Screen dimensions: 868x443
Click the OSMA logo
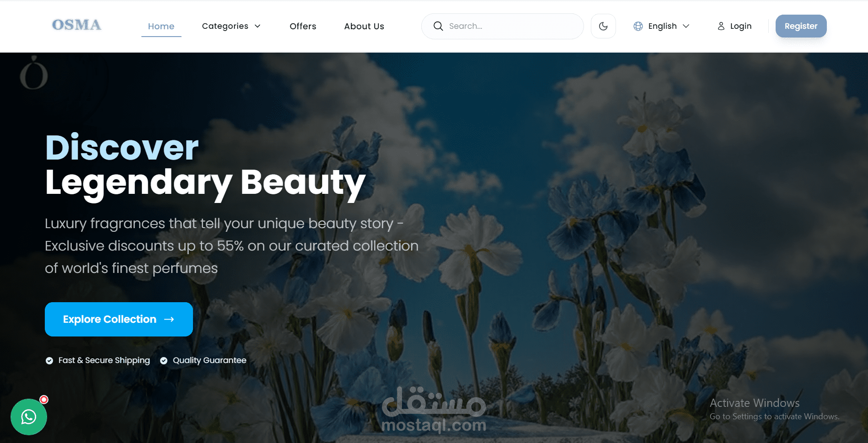pos(76,25)
